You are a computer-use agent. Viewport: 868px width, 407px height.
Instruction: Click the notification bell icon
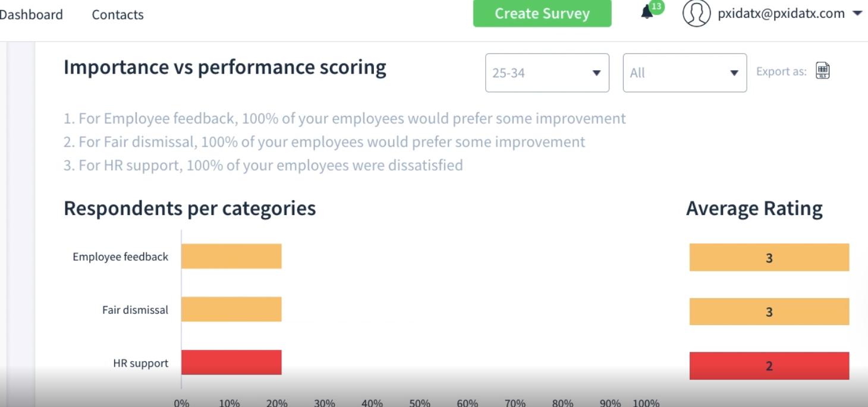pos(646,13)
